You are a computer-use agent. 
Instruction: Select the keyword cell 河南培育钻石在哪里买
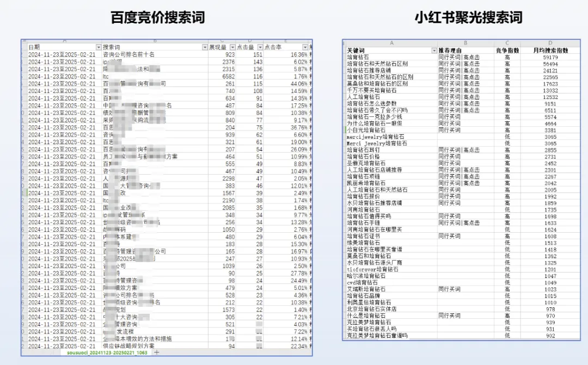coord(391,230)
